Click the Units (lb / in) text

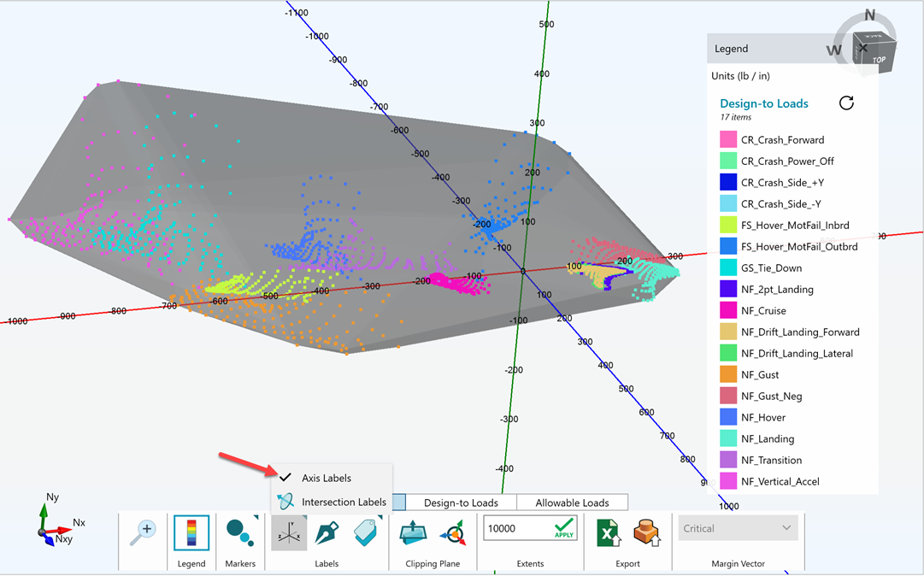click(741, 76)
